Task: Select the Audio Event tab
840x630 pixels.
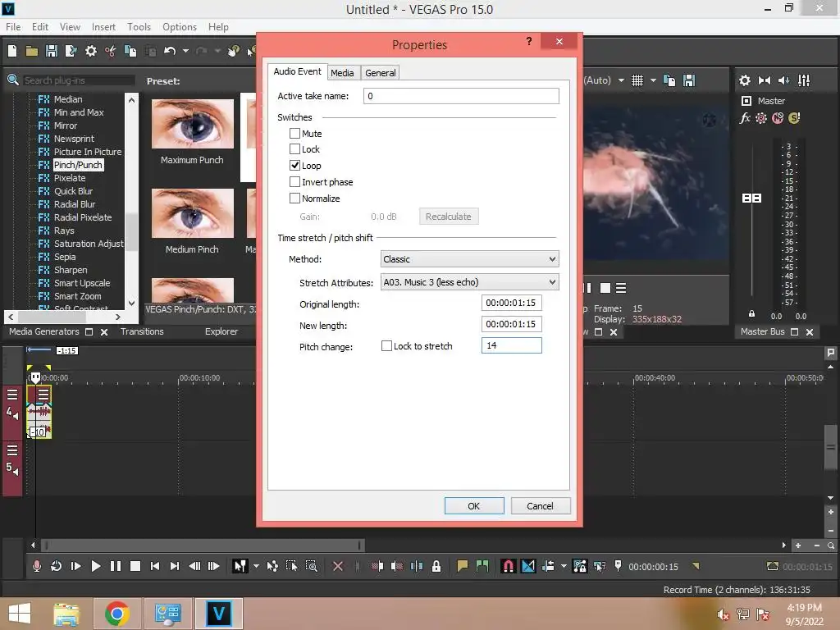Action: coord(297,71)
